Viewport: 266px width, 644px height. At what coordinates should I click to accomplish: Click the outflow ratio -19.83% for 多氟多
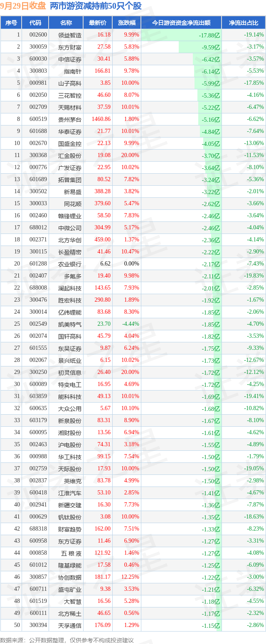click(254, 276)
